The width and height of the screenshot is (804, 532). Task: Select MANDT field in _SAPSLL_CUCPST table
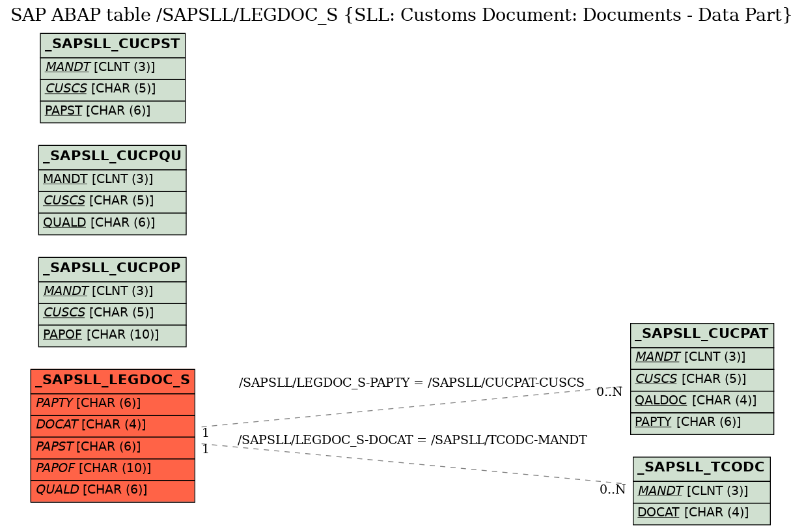pyautogui.click(x=113, y=68)
